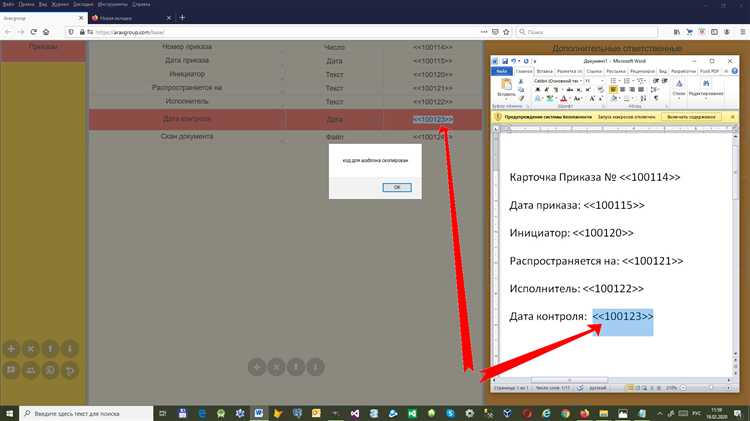The height and width of the screenshot is (421, 750).
Task: Open a new browser tab with plus
Action: tap(182, 18)
